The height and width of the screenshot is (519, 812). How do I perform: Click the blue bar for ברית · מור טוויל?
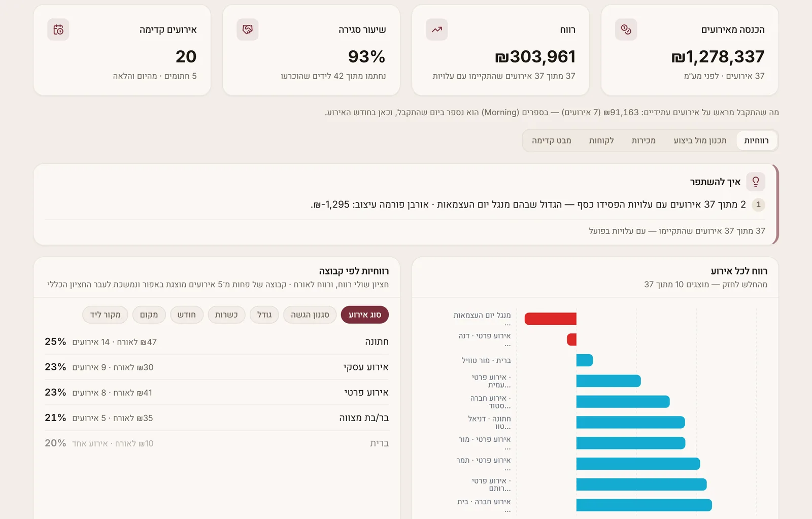(585, 360)
